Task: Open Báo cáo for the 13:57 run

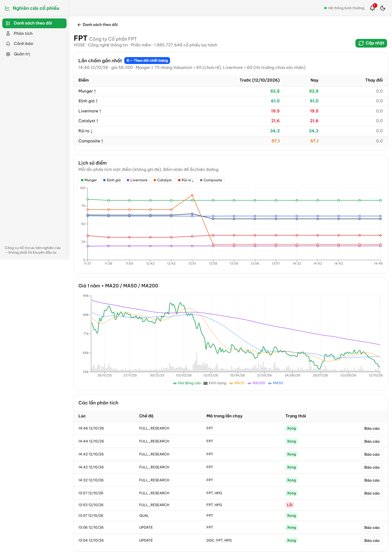Action: [x=372, y=493]
